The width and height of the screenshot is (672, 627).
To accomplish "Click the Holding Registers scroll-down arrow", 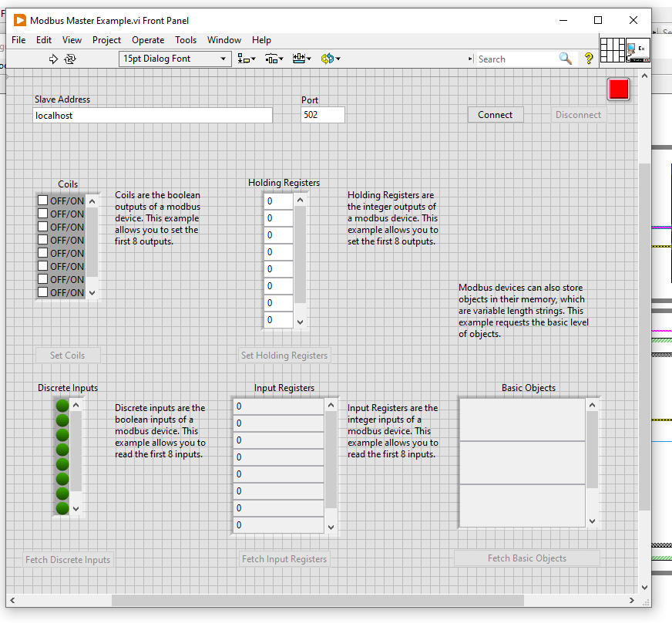I will pyautogui.click(x=300, y=322).
